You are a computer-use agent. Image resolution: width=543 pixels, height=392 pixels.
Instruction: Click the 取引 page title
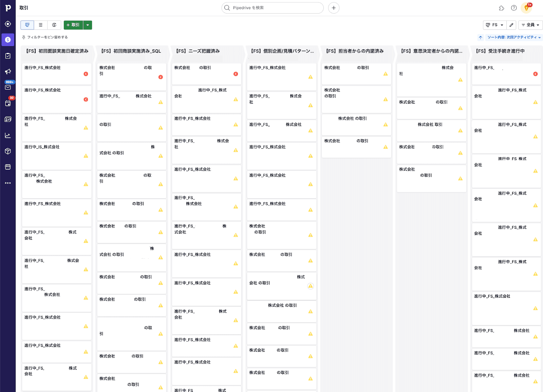(24, 8)
